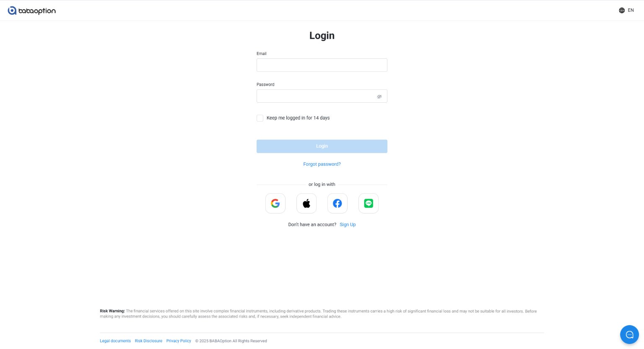Image resolution: width=644 pixels, height=349 pixels.
Task: Sign in using the LINE icon
Action: pyautogui.click(x=369, y=203)
